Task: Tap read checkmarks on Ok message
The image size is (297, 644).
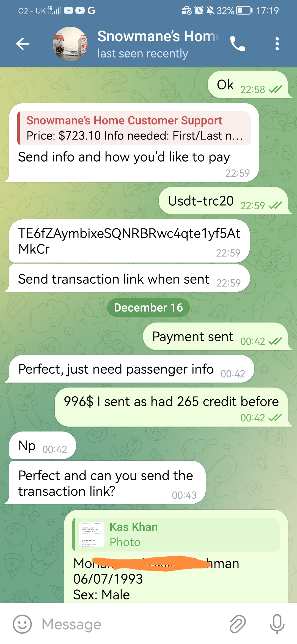Action: [x=275, y=89]
